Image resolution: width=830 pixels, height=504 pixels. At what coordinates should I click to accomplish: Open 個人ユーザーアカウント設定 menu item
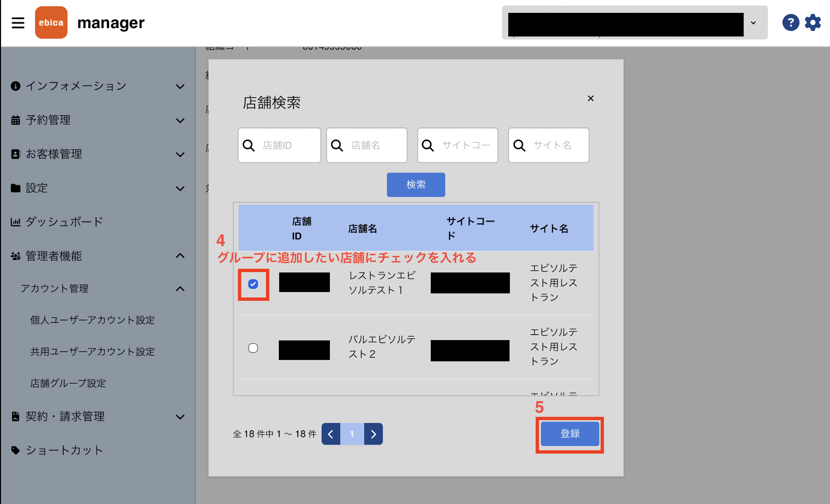(x=92, y=320)
